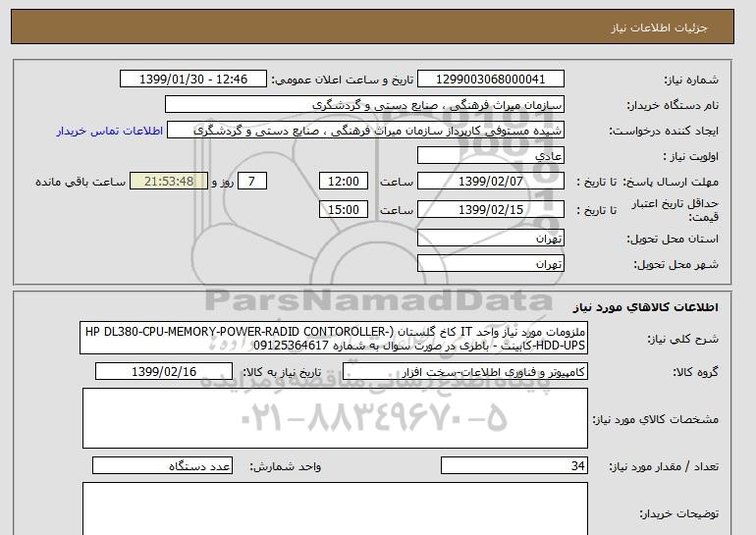This screenshot has height=535, width=756.
Task: Select the goods need date 1399/02/16
Action: pyautogui.click(x=164, y=372)
